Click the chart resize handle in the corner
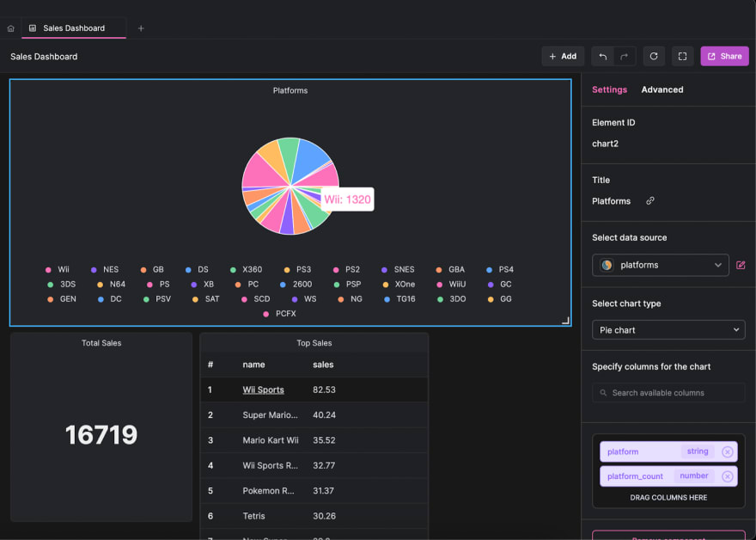This screenshot has width=756, height=540. pos(565,321)
